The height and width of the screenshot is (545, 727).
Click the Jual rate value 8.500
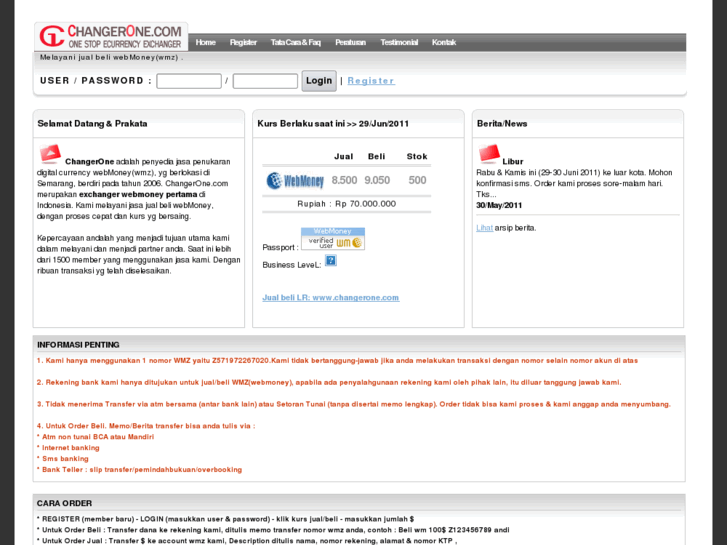point(344,180)
